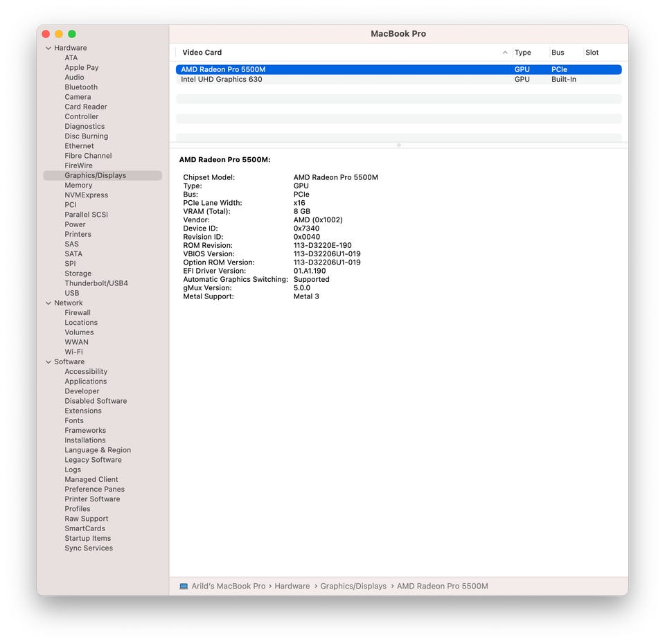This screenshot has width=665, height=644.
Task: Select Extensions under Software
Action: (83, 411)
